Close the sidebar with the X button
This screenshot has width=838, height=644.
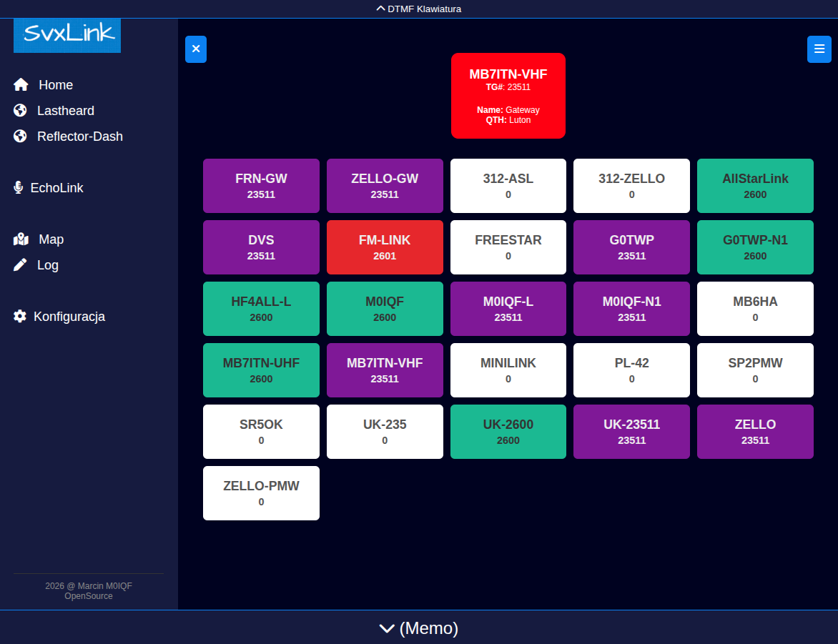point(196,49)
